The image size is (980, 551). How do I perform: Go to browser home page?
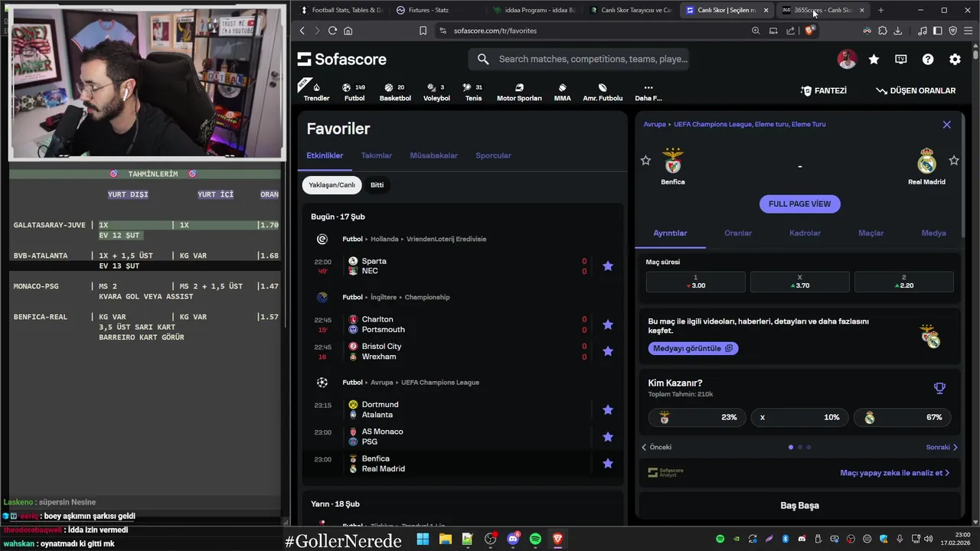click(x=348, y=31)
